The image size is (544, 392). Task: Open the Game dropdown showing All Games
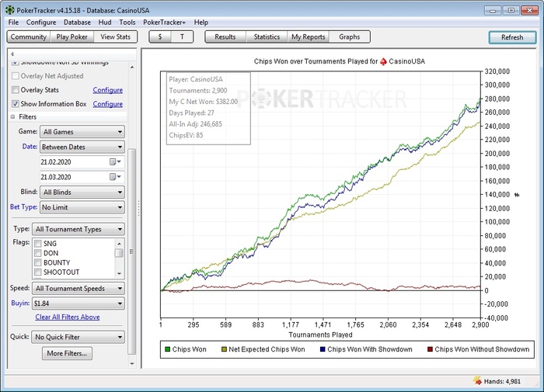click(82, 132)
